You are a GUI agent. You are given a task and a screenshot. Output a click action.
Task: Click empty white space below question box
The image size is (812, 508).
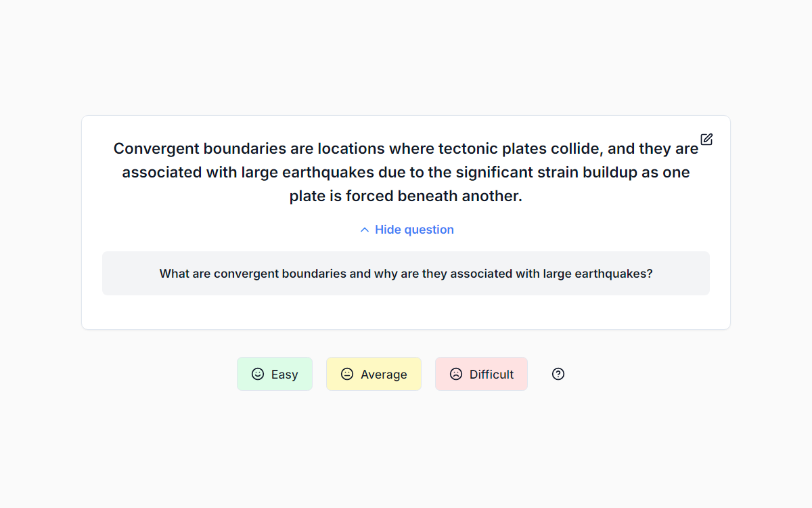click(x=406, y=312)
